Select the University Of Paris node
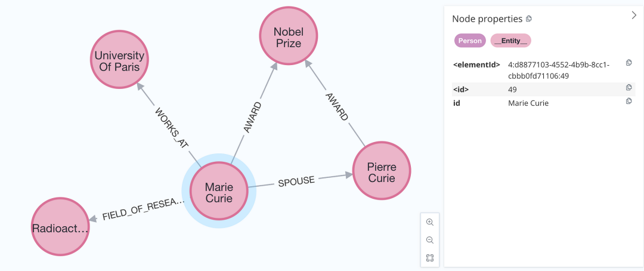Image resolution: width=644 pixels, height=271 pixels. tap(119, 59)
